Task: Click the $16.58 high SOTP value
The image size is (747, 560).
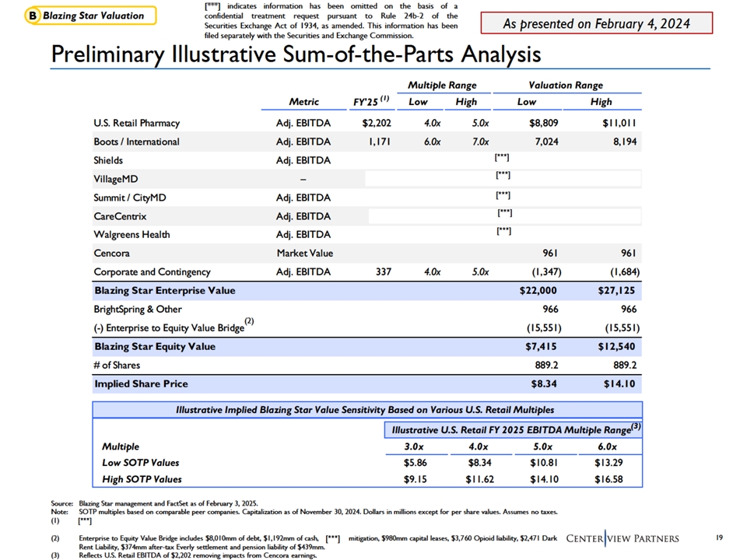Action: (x=608, y=480)
